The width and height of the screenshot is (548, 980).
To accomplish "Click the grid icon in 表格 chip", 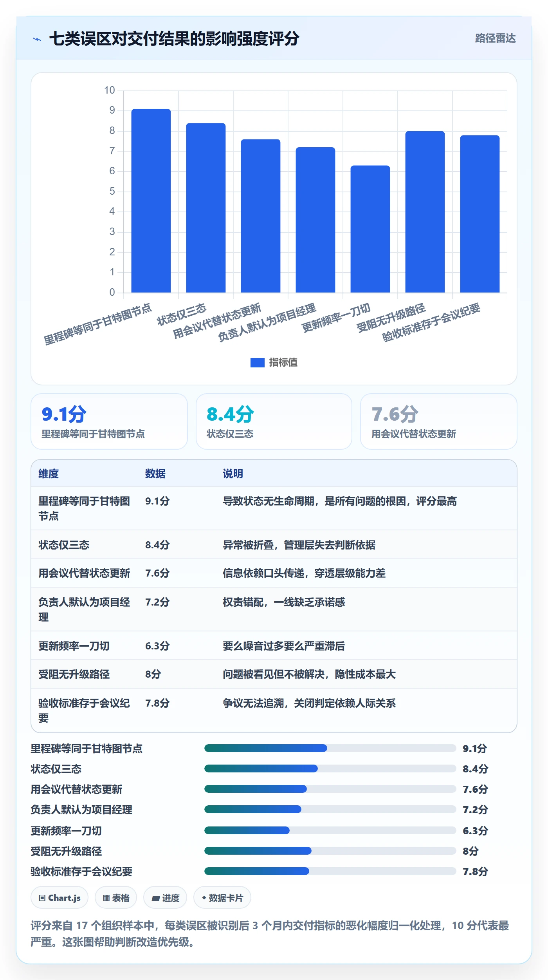I will pyautogui.click(x=106, y=898).
